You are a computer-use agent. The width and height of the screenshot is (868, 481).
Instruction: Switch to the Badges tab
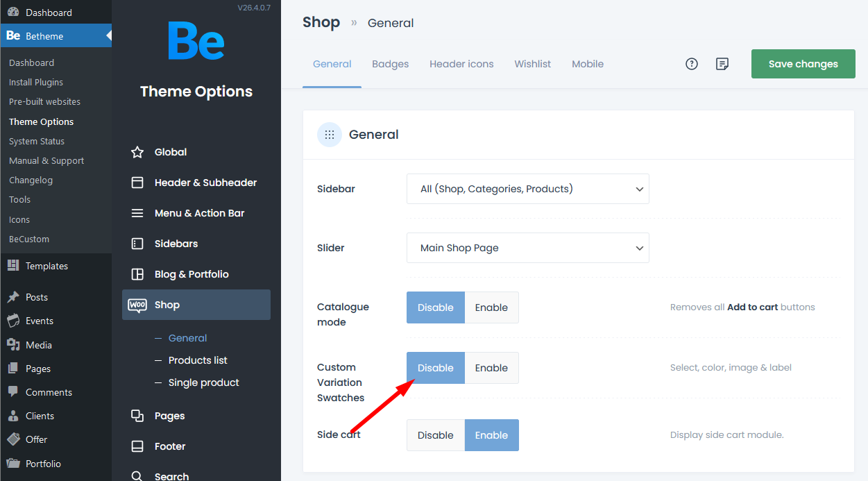pyautogui.click(x=390, y=64)
